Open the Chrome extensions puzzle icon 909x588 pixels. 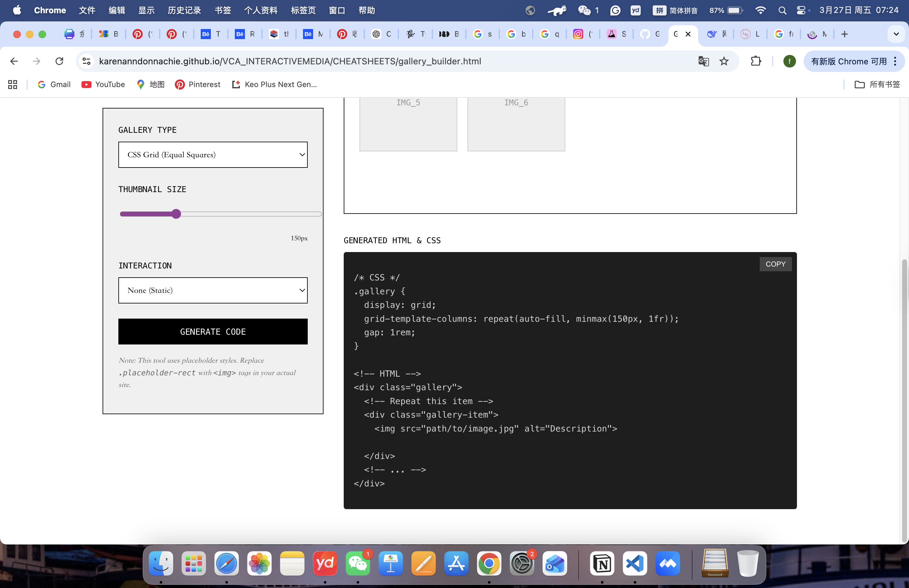756,61
